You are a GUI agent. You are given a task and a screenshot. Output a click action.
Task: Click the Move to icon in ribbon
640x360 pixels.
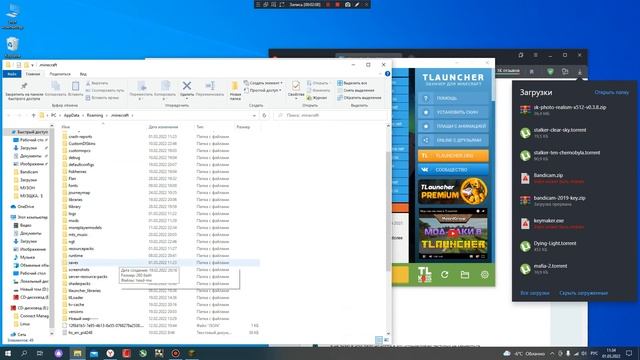141,86
